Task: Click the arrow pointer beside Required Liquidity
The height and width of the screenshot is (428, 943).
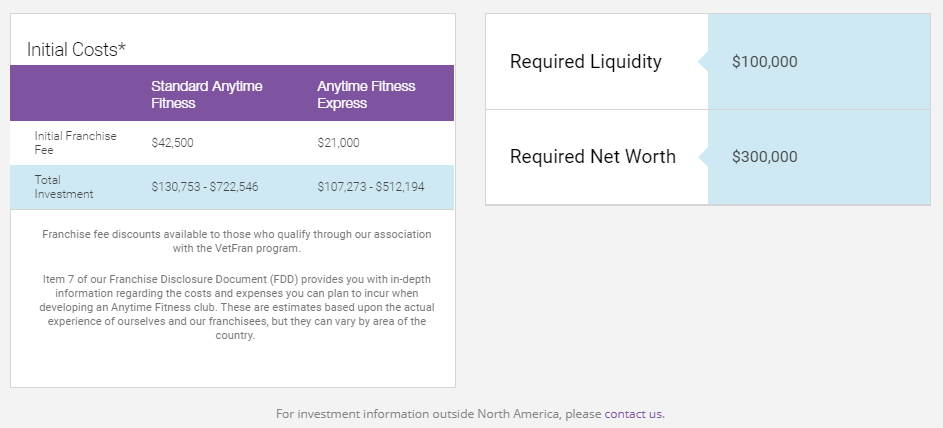Action: (x=703, y=61)
